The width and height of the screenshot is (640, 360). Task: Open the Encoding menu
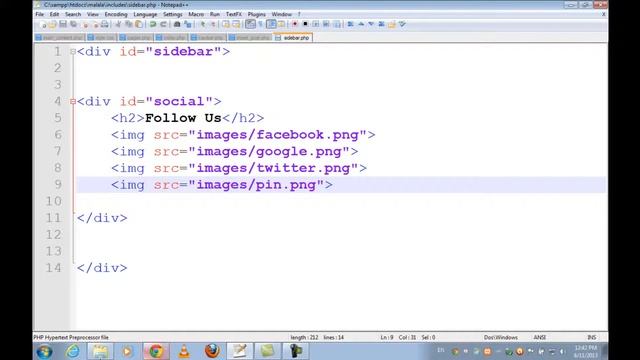(x=116, y=14)
